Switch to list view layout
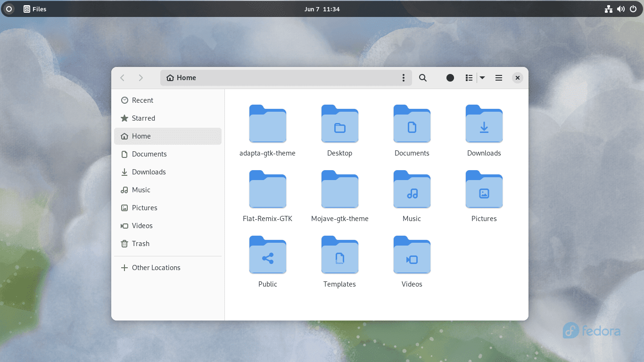 (469, 78)
